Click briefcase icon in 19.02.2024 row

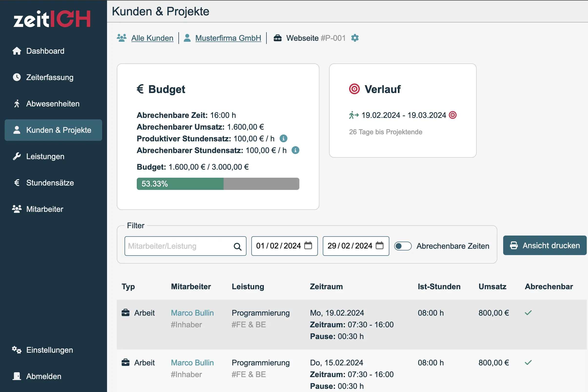[126, 313]
